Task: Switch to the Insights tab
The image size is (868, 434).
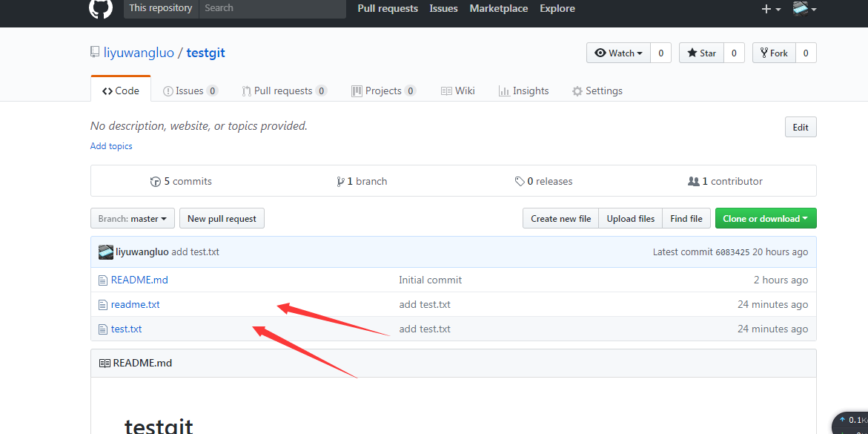Action: [523, 91]
